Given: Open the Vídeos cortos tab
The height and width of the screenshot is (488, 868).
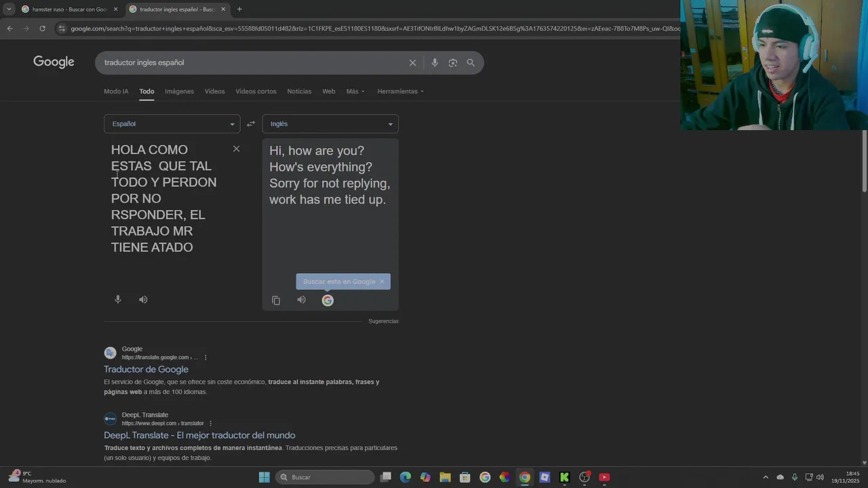Looking at the screenshot, I should click(256, 91).
